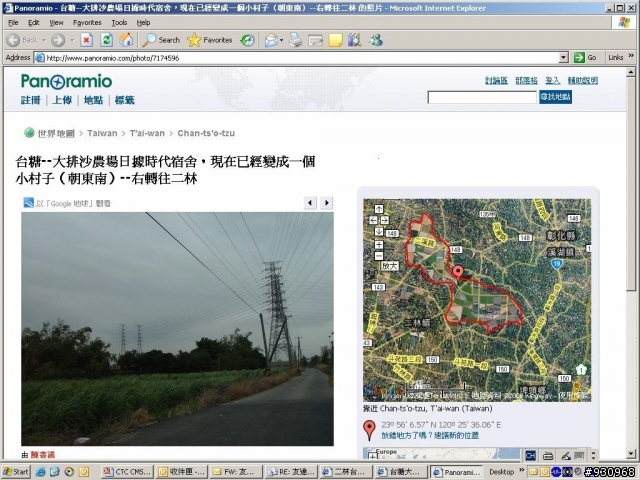Click the Google Earth view link icon
The width and height of the screenshot is (640, 480).
click(29, 202)
